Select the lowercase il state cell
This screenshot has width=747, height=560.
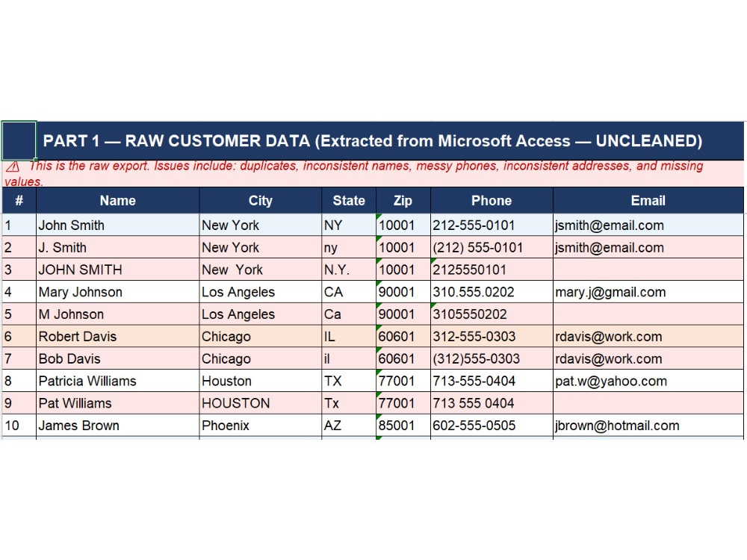click(349, 358)
